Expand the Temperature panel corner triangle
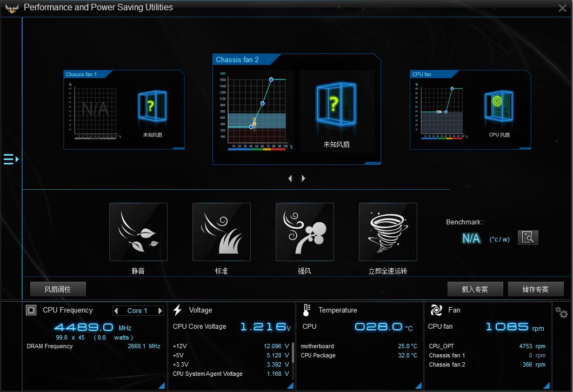The image size is (573, 392). click(x=419, y=386)
